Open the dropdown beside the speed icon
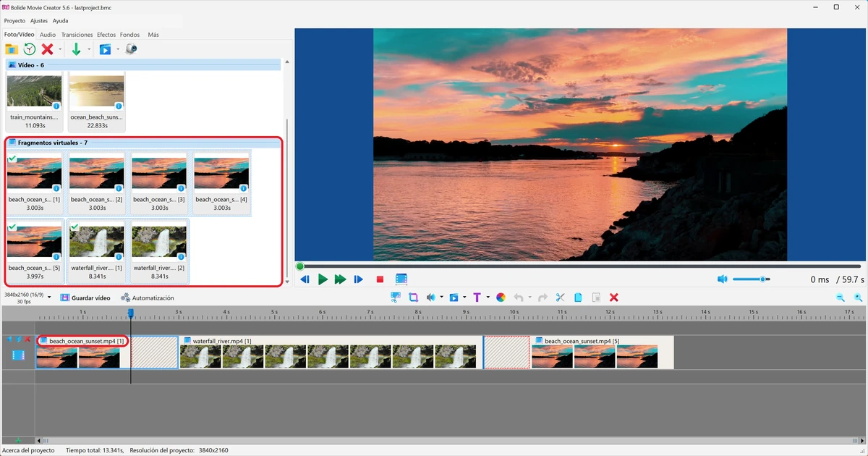This screenshot has width=868, height=456. click(464, 297)
